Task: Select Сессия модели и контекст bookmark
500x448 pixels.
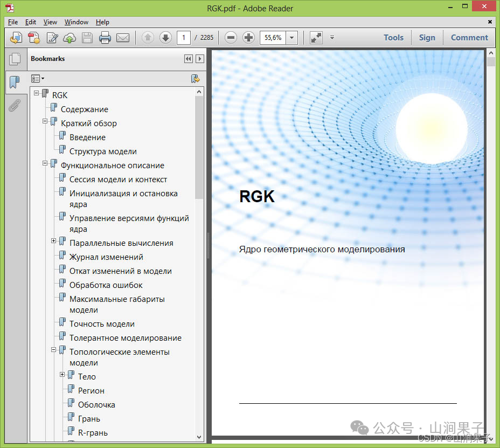Action: [119, 180]
